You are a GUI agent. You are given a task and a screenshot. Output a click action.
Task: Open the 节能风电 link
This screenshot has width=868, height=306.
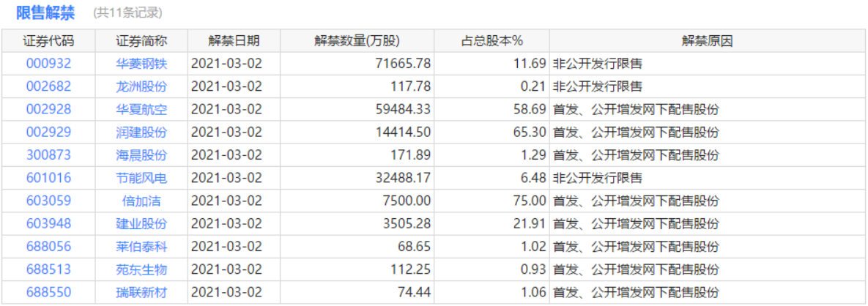pos(141,178)
